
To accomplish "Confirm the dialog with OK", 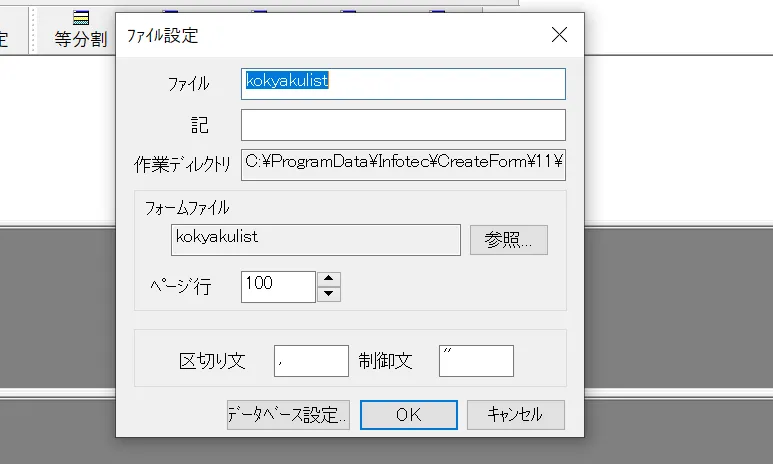I will tap(408, 414).
